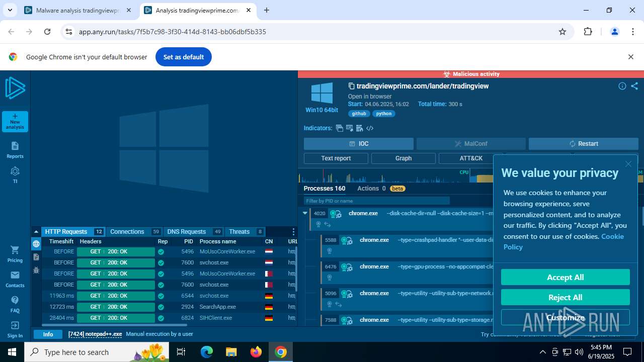Screen dimensions: 644x362
Task: Open Firefox from the taskbar
Action: tap(256, 352)
